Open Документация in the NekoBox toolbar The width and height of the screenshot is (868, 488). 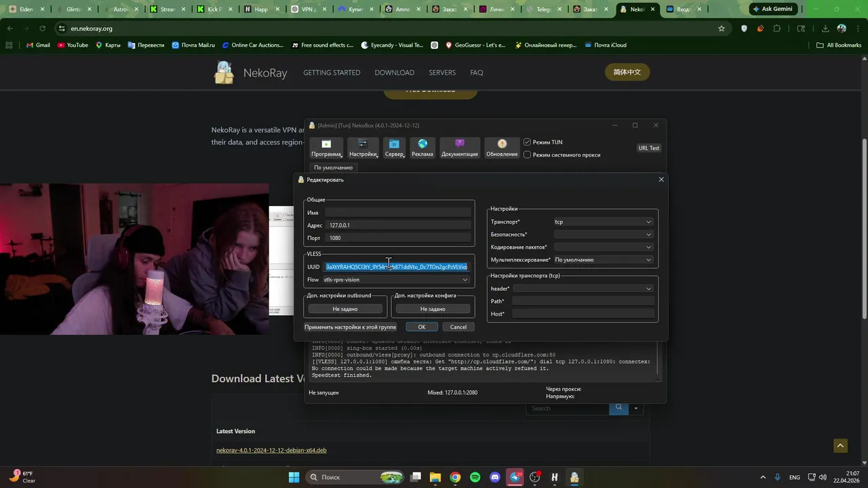click(460, 148)
